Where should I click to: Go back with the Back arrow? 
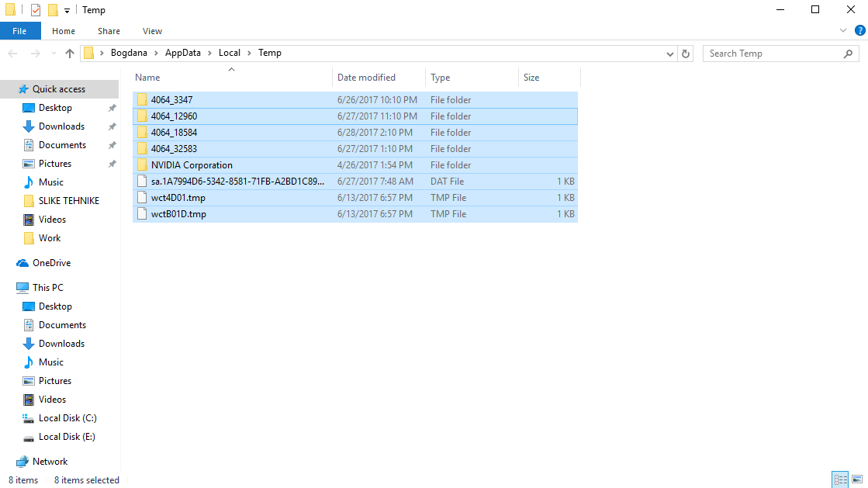(x=12, y=54)
